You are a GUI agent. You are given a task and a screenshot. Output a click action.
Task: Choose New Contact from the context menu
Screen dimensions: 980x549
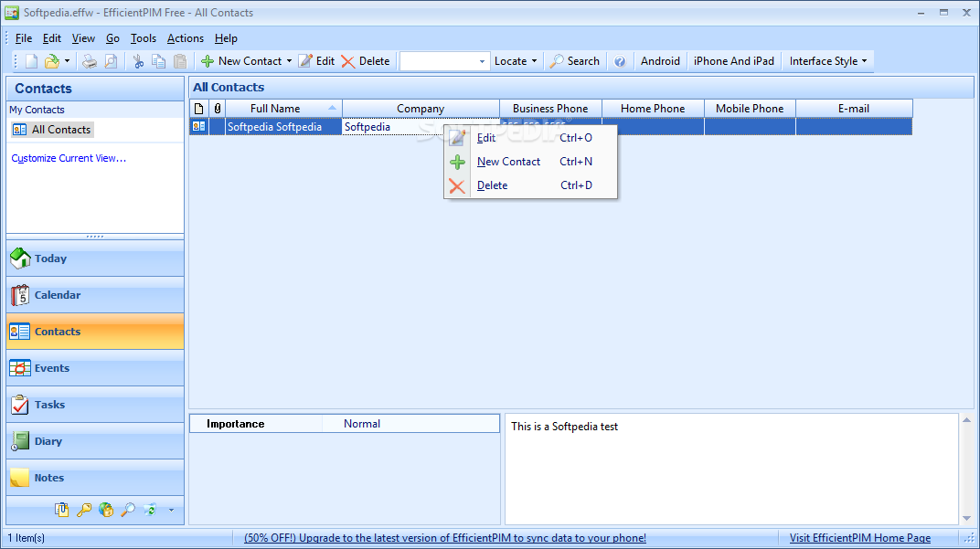click(530, 162)
